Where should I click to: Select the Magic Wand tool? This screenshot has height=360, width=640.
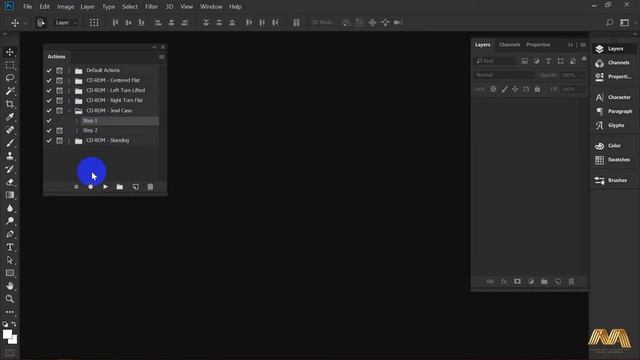click(x=10, y=91)
